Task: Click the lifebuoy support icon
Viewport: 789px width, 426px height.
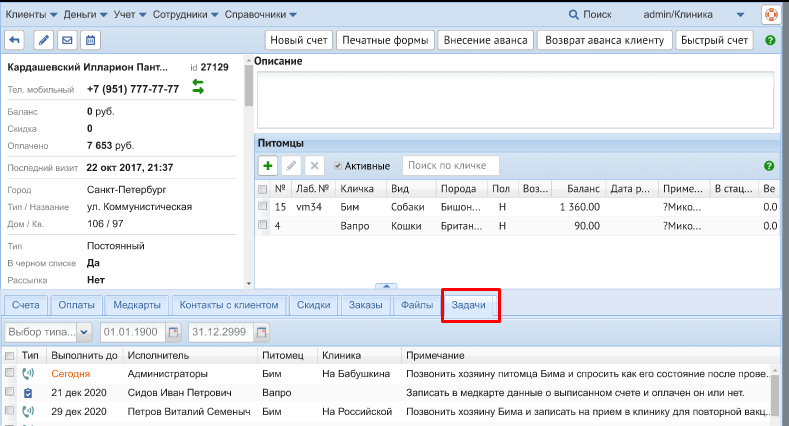Action: click(771, 15)
